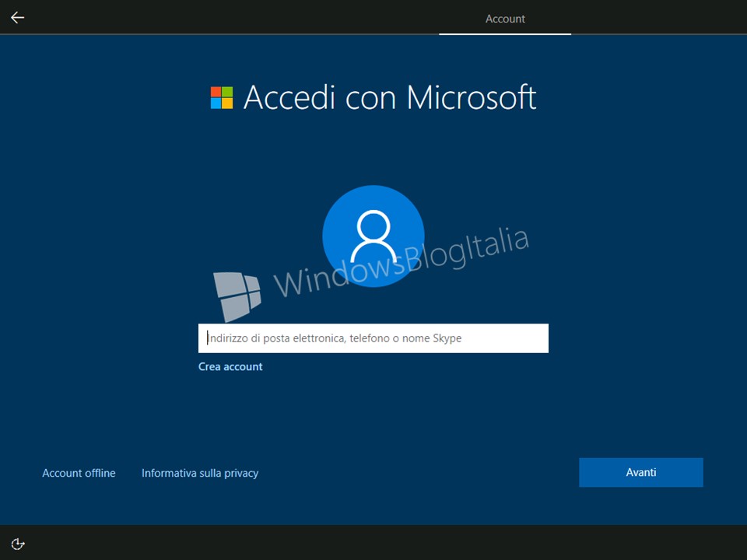Select the Account tab

click(505, 19)
